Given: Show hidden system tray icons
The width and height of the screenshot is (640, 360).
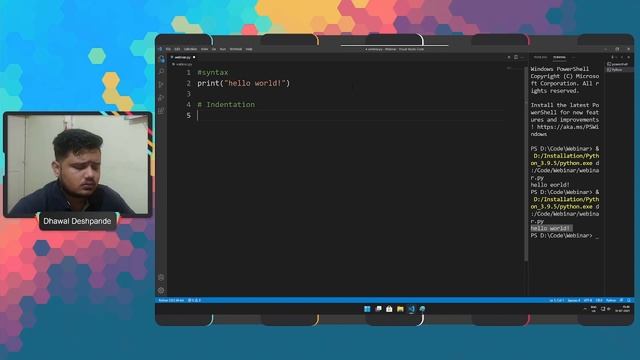Looking at the screenshot, I should click(585, 309).
